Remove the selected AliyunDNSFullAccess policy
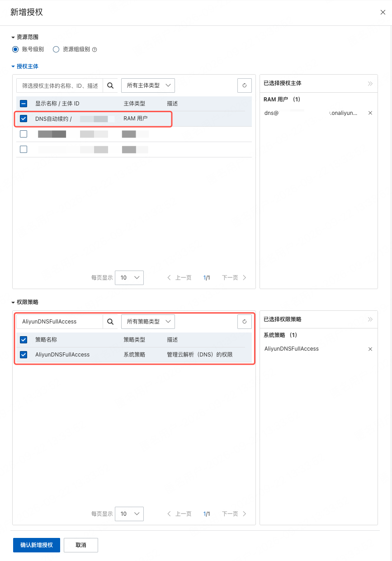 pyautogui.click(x=370, y=349)
